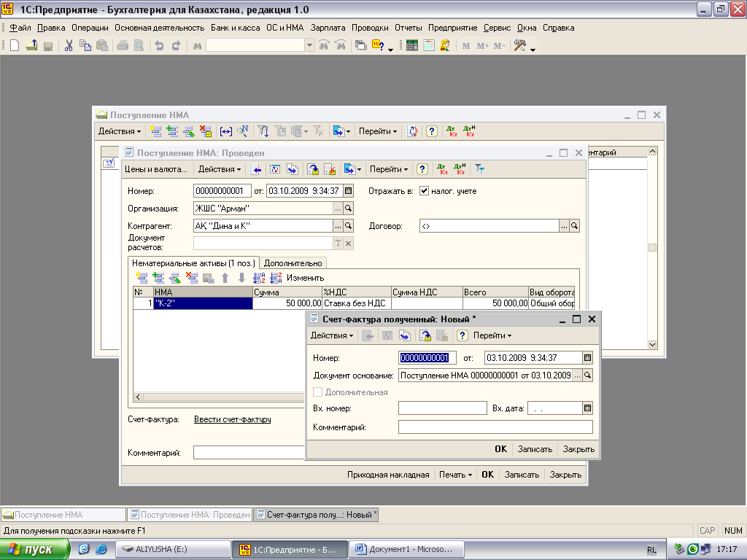The width and height of the screenshot is (747, 560).
Task: Open the Банк и касса menu
Action: [236, 28]
